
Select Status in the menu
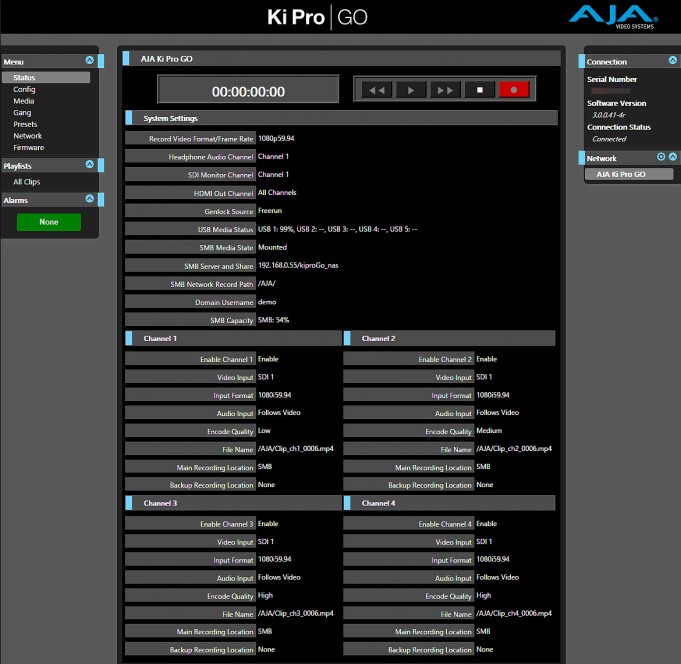[46, 77]
